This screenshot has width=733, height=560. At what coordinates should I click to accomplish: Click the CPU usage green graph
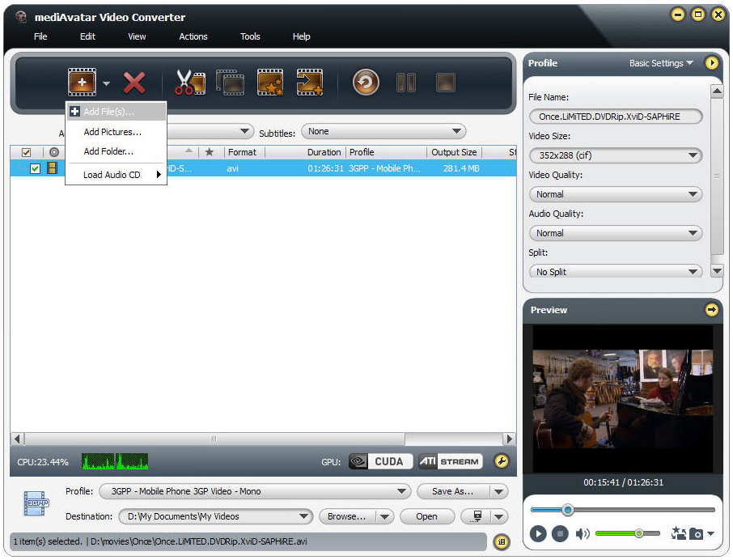point(115,461)
